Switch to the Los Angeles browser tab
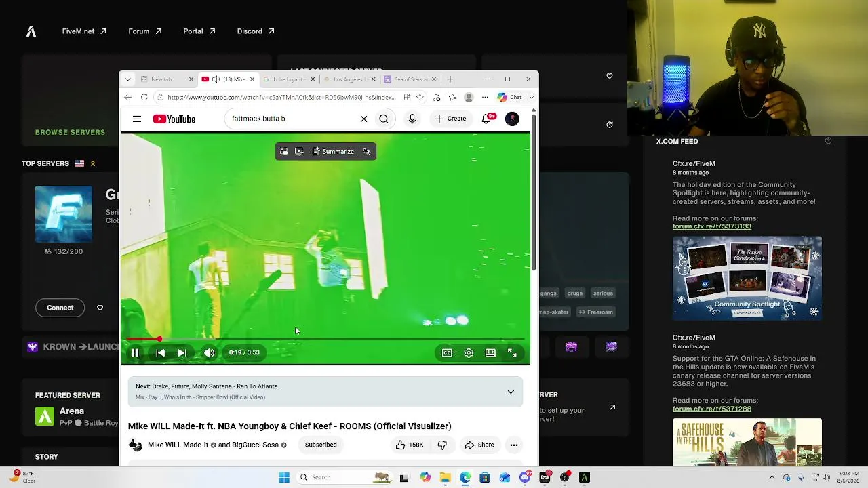Image resolution: width=868 pixels, height=488 pixels. click(x=349, y=79)
